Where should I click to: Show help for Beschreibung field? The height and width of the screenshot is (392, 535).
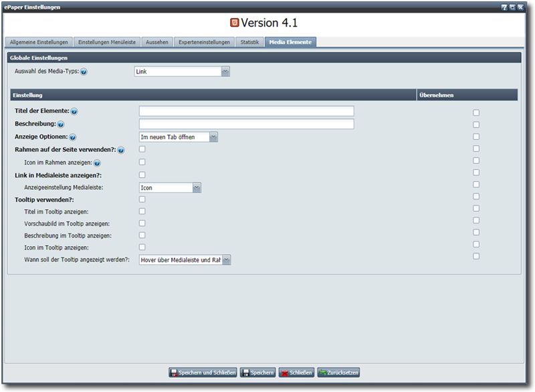coord(61,124)
